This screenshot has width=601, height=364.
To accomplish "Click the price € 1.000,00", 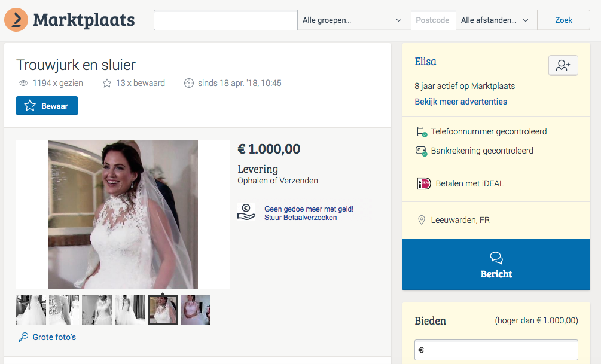I will pos(269,149).
